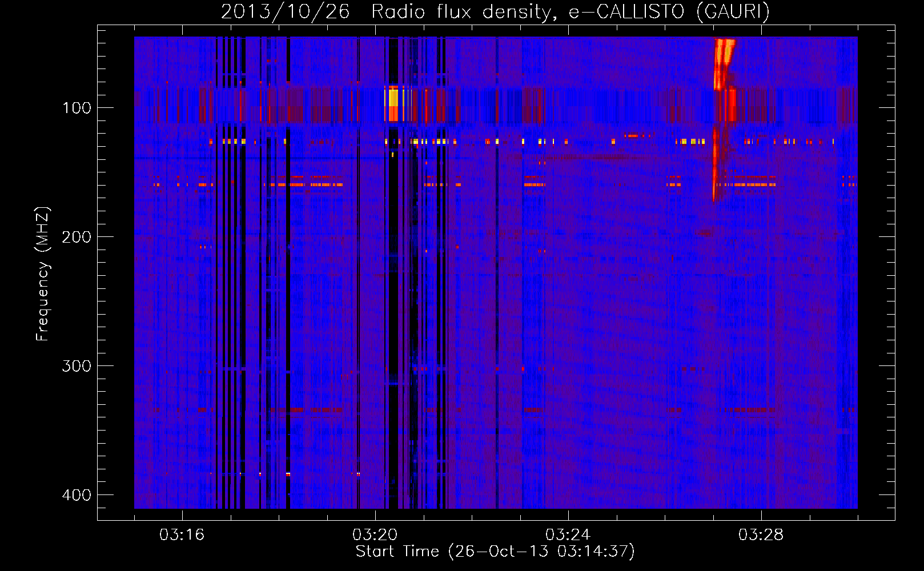Click the 'Start Time (26-Oct-13 03:14:37)' label
This screenshot has height=571, width=924.
click(495, 552)
